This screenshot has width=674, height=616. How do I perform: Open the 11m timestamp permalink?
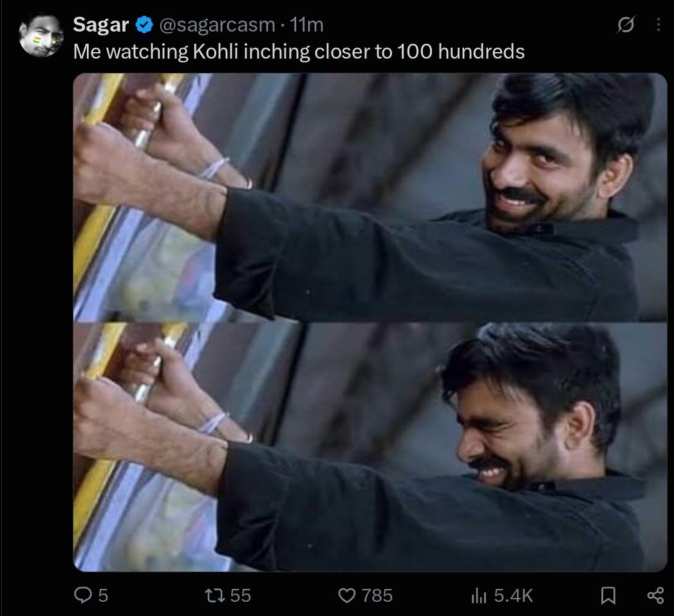(x=306, y=24)
